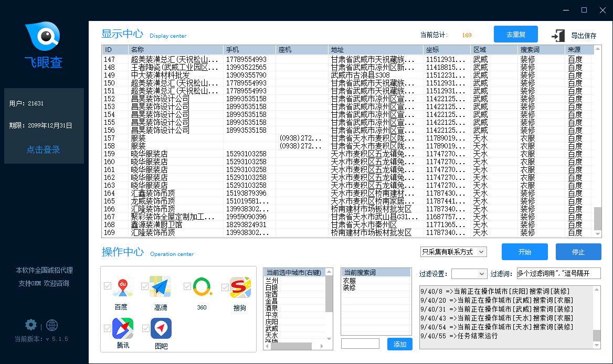Click the Sogou (搜狗) map icon

coord(240,287)
